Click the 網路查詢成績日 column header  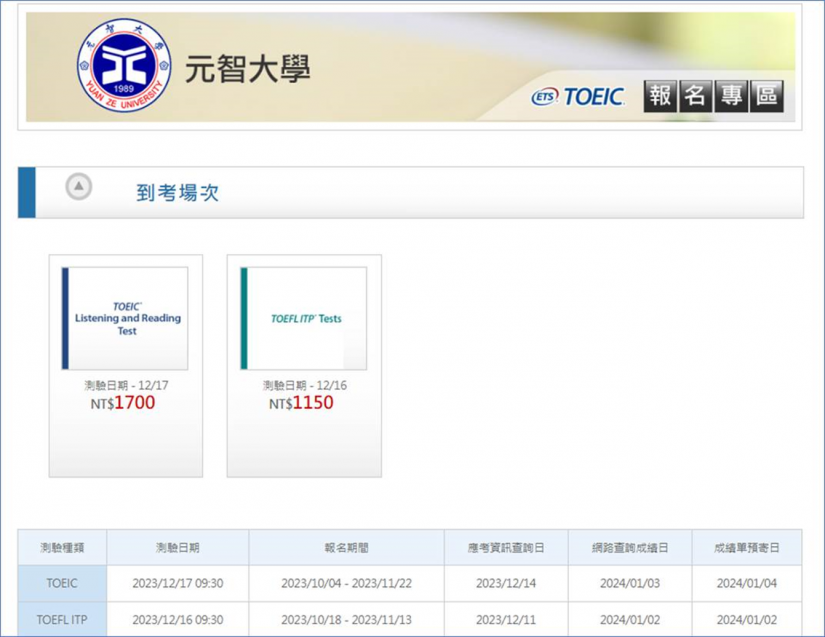(x=630, y=548)
